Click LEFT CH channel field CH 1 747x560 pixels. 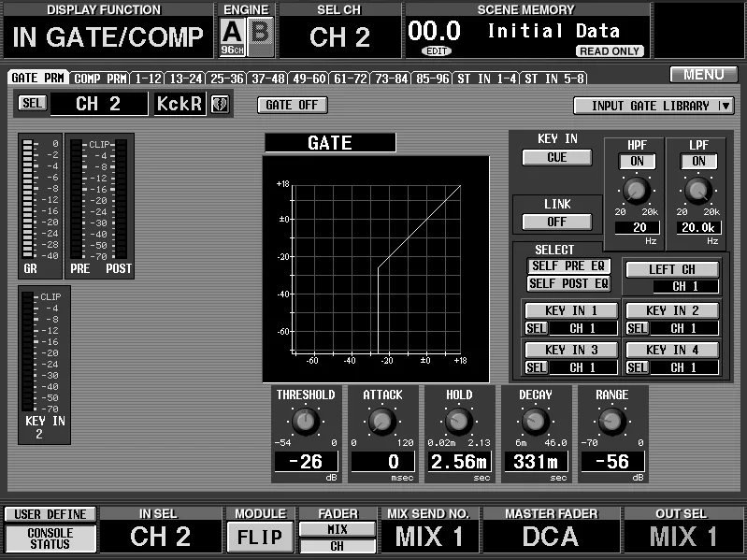click(x=685, y=286)
